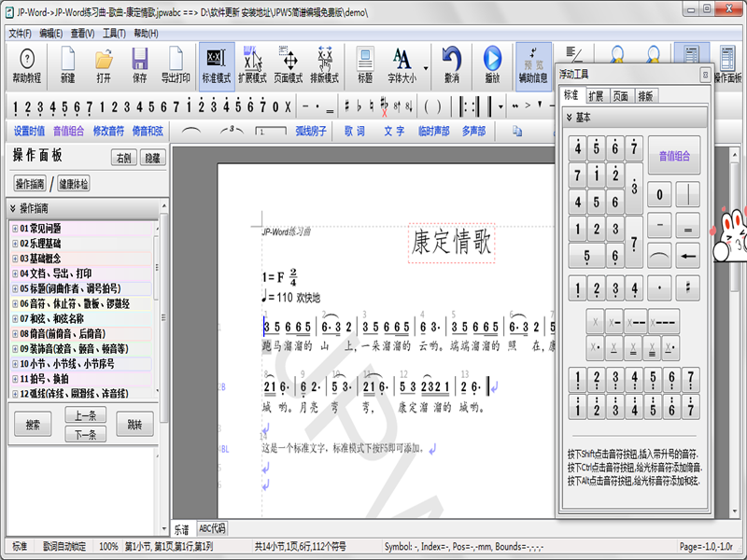Image resolution: width=747 pixels, height=560 pixels.
Task: Insert a flat accidental from the notation toolbar
Action: pyautogui.click(x=359, y=106)
